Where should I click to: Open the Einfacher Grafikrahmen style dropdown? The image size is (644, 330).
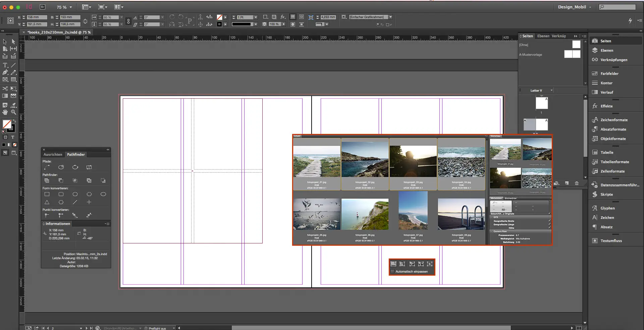click(x=390, y=17)
